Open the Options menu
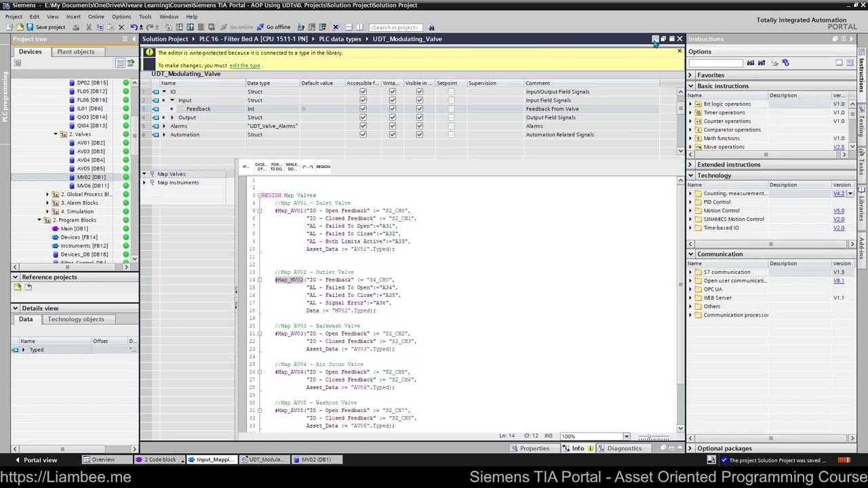 (x=121, y=16)
